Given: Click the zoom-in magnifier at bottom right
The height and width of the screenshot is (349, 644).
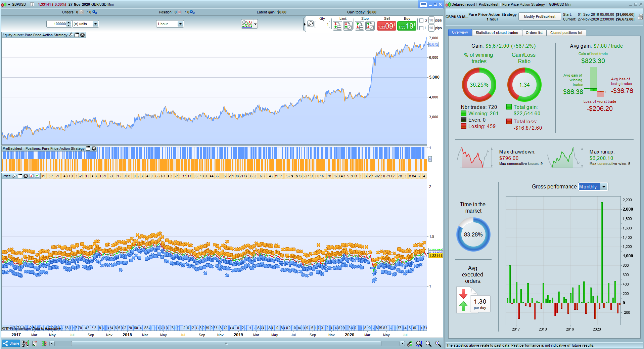Looking at the screenshot, I should 438,344.
